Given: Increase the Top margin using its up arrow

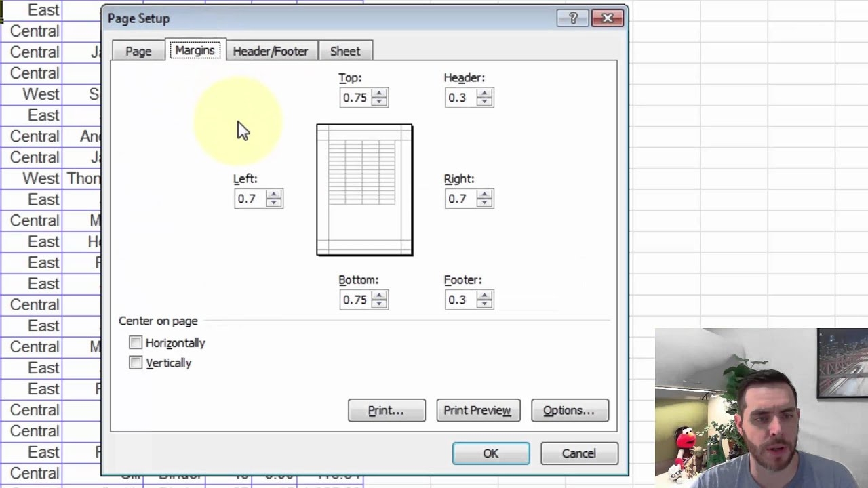Looking at the screenshot, I should tap(379, 94).
